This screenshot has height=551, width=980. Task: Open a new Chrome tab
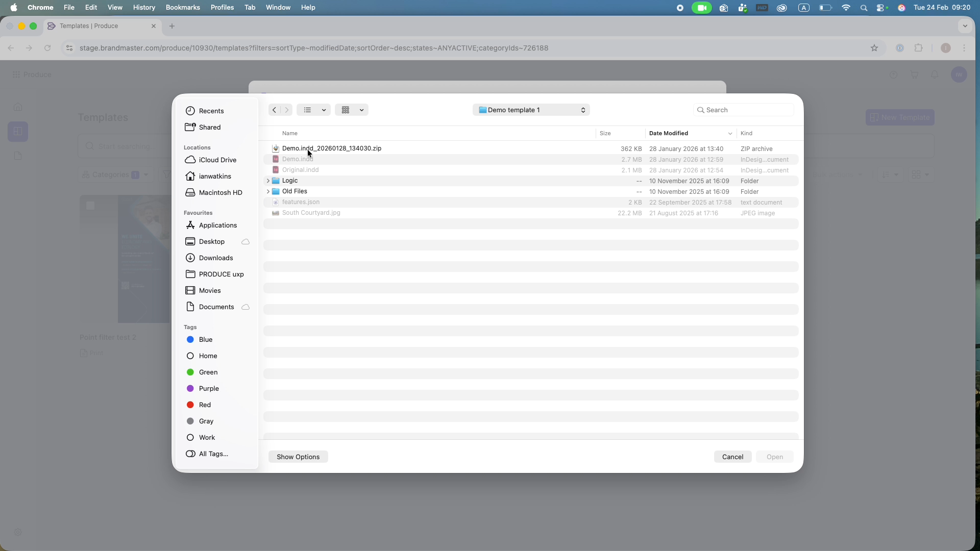pos(172,26)
